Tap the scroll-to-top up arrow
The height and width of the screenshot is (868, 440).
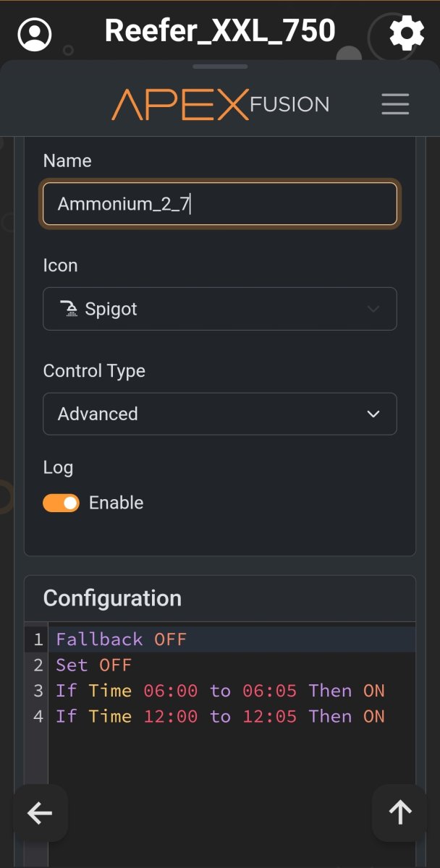coord(399,813)
